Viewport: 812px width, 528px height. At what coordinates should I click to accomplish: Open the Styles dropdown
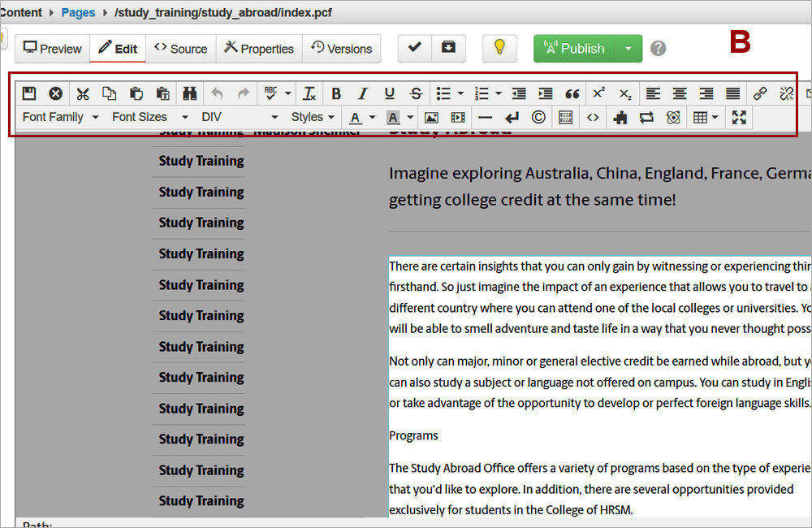pyautogui.click(x=313, y=117)
